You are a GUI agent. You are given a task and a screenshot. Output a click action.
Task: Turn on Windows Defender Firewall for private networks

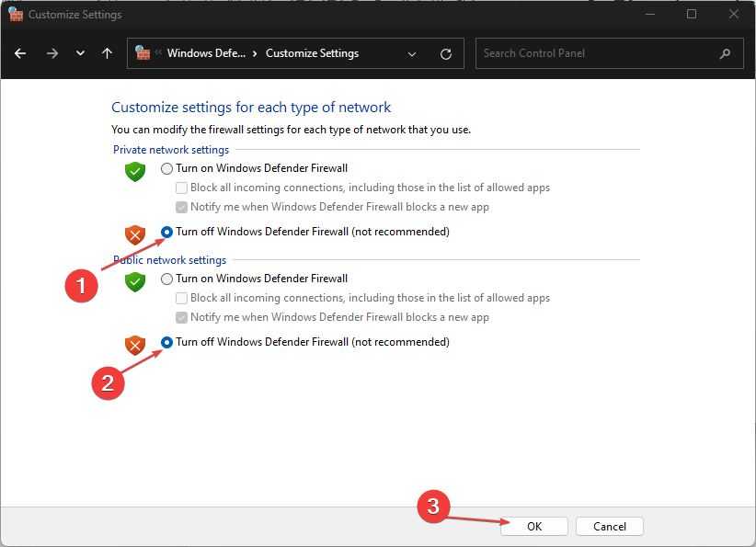pos(166,168)
